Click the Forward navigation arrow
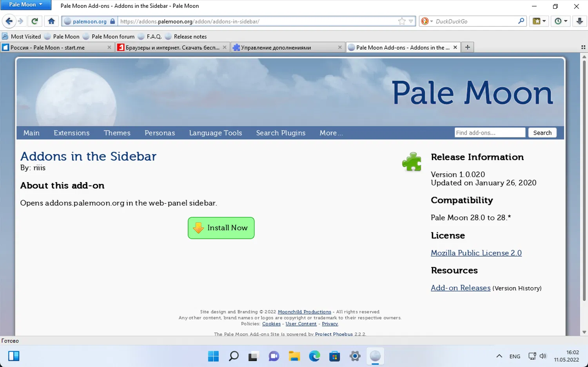The height and width of the screenshot is (367, 588). pos(21,21)
